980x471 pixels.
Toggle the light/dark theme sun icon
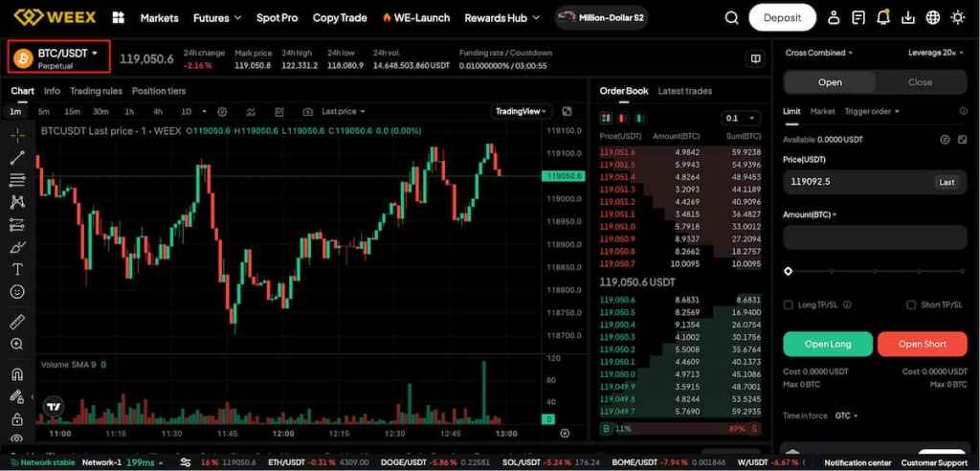957,17
